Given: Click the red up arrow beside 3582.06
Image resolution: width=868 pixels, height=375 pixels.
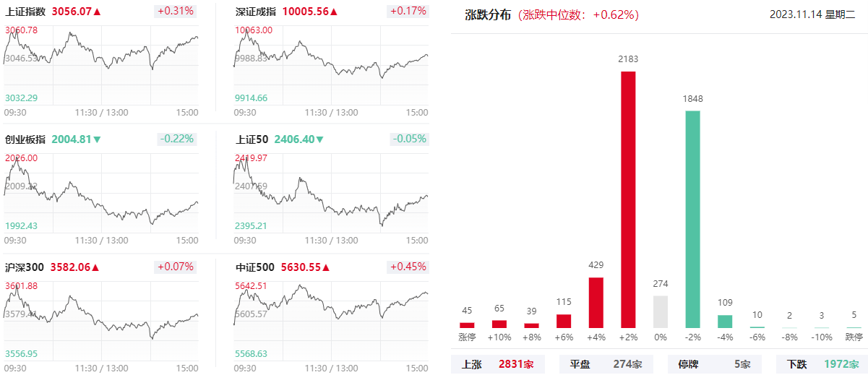Looking at the screenshot, I should [x=95, y=267].
